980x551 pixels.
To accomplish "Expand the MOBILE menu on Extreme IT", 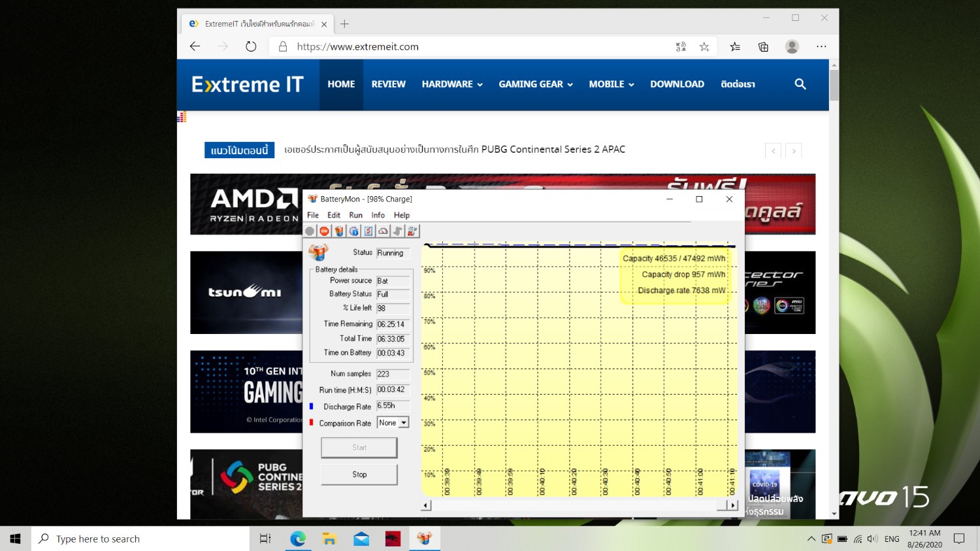I will [612, 84].
